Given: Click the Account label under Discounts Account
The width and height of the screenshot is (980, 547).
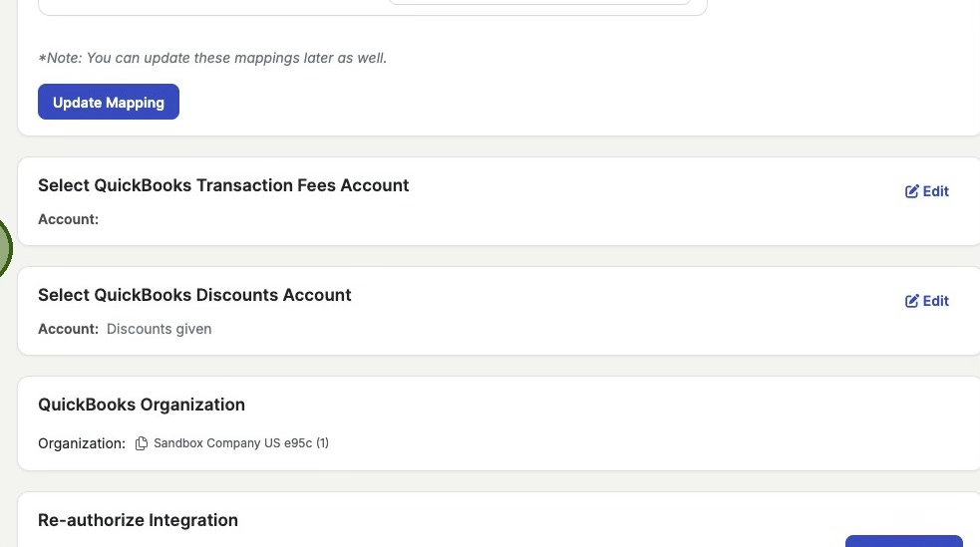Looking at the screenshot, I should click(x=68, y=329).
